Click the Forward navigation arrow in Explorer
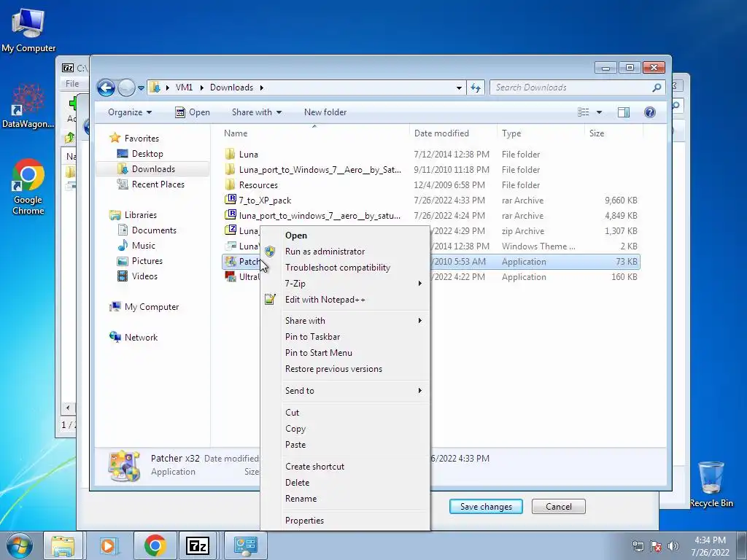The width and height of the screenshot is (747, 560). coord(126,87)
